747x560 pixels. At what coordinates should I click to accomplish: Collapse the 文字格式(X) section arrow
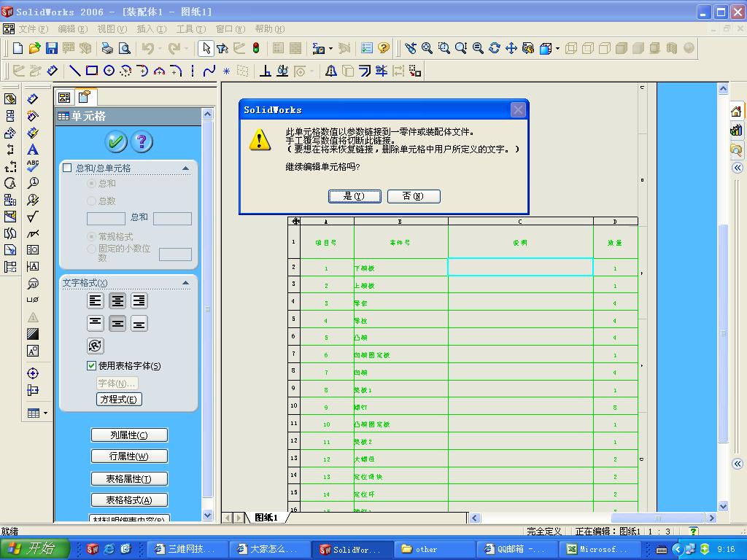tap(186, 283)
